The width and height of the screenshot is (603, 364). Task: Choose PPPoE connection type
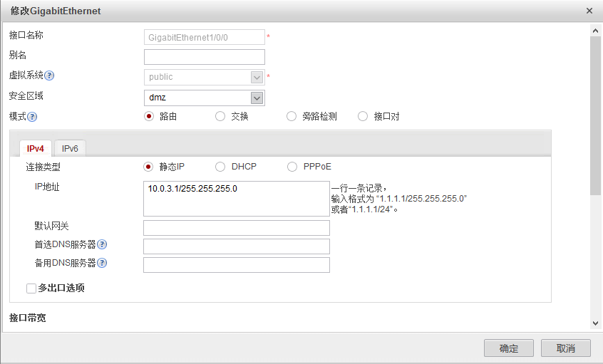pyautogui.click(x=292, y=167)
